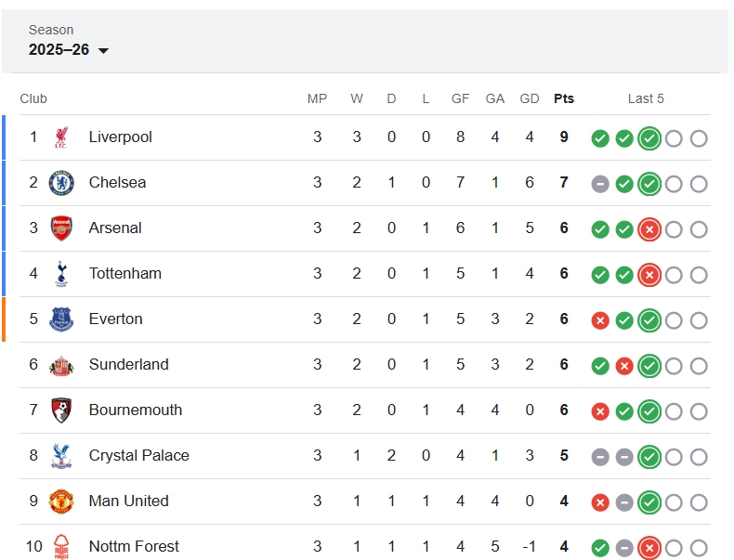Open the Season 2025–26 dropdown
Viewport: 734px width, 560px height.
pos(69,50)
